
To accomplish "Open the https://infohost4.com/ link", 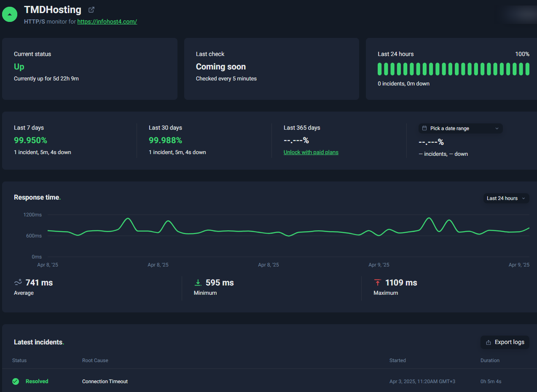I will click(107, 21).
